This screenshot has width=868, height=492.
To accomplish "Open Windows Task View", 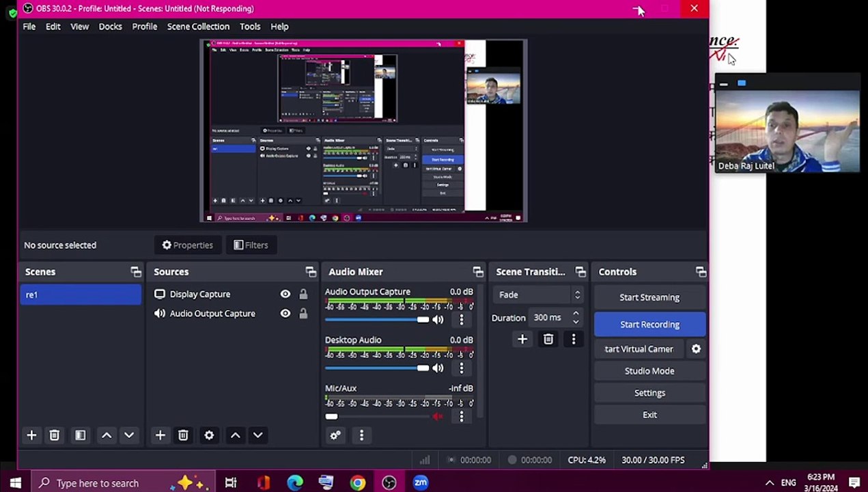I will [x=231, y=483].
